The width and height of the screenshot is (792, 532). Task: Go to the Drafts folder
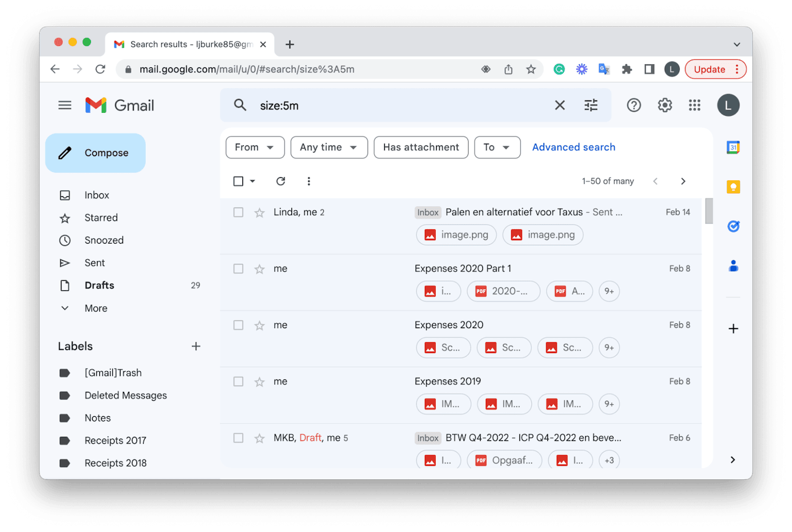[99, 286]
